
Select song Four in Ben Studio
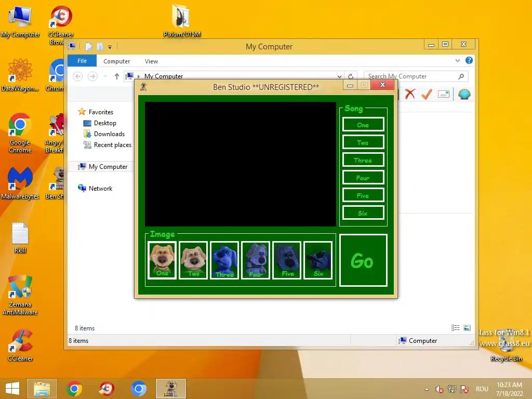(x=363, y=178)
